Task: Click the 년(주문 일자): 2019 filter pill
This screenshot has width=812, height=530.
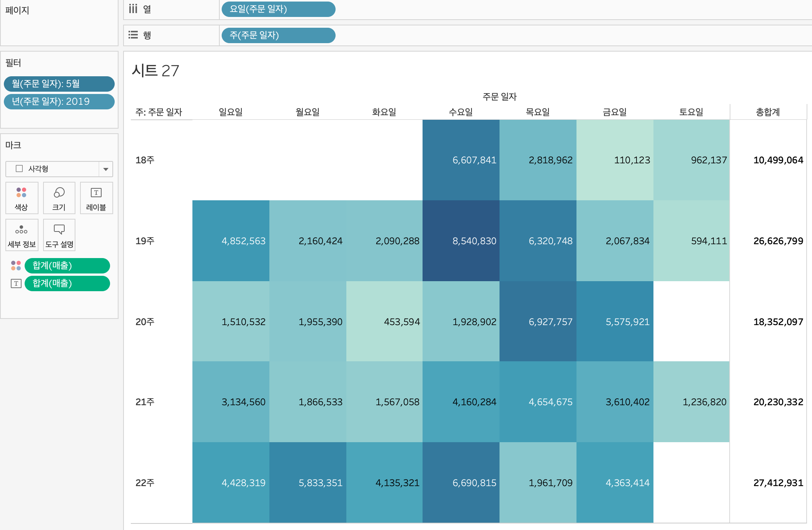Action: click(x=59, y=102)
